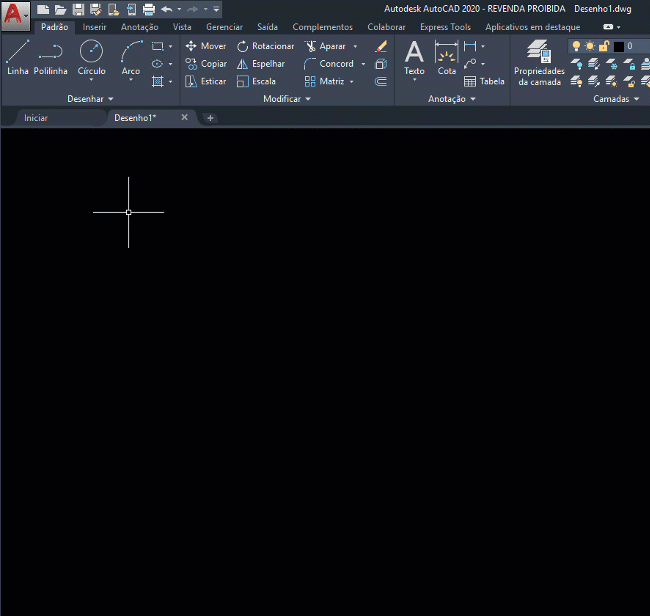
Task: Open the Redo history dropdown arrow
Action: point(205,9)
